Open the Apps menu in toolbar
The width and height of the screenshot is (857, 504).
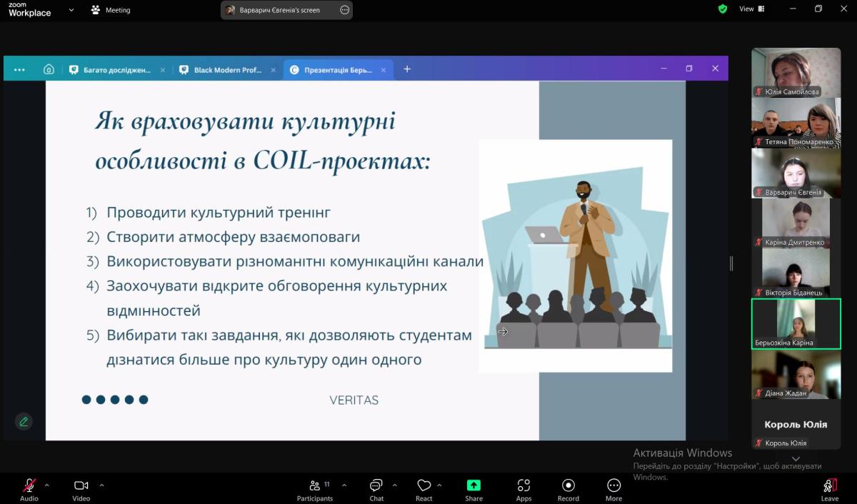coord(523,490)
